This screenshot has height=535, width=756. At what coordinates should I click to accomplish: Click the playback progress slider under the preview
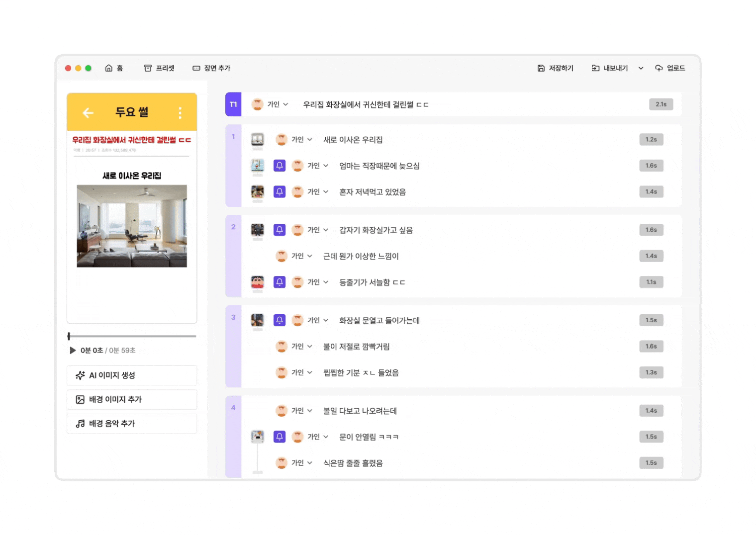point(132,336)
